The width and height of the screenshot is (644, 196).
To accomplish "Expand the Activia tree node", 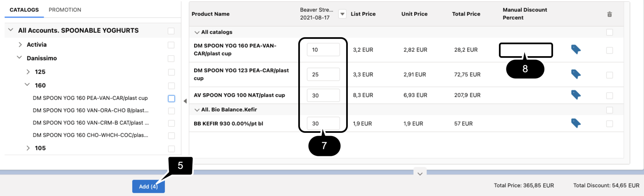I will pyautogui.click(x=20, y=45).
